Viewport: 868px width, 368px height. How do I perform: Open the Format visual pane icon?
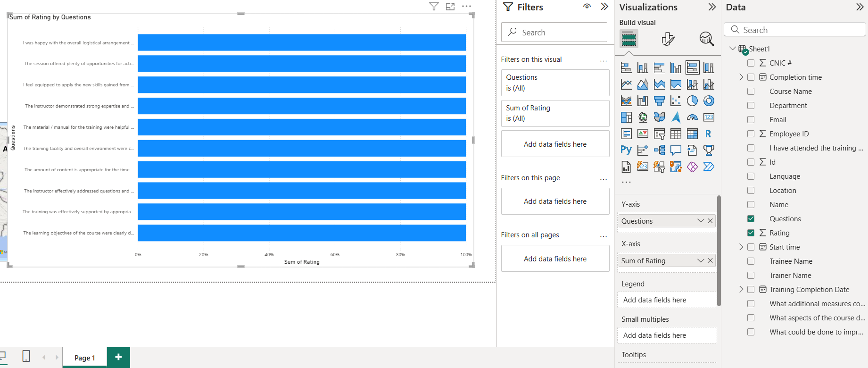tap(668, 39)
